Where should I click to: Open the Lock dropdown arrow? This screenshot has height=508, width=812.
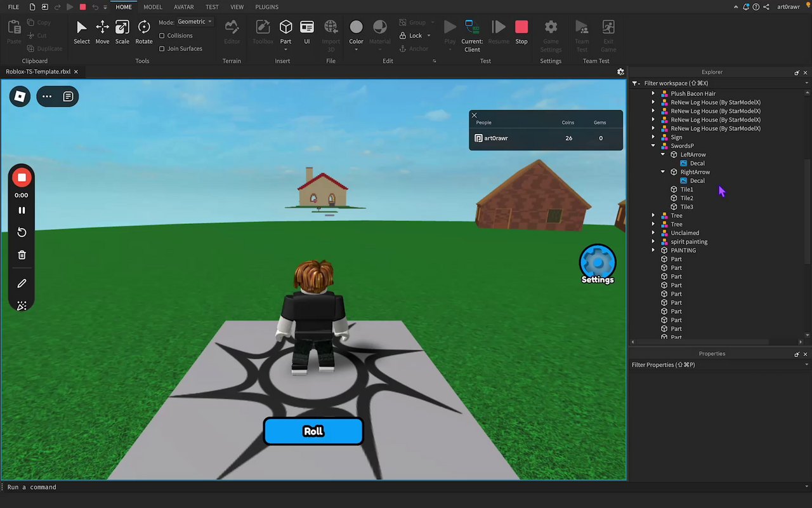click(x=429, y=36)
